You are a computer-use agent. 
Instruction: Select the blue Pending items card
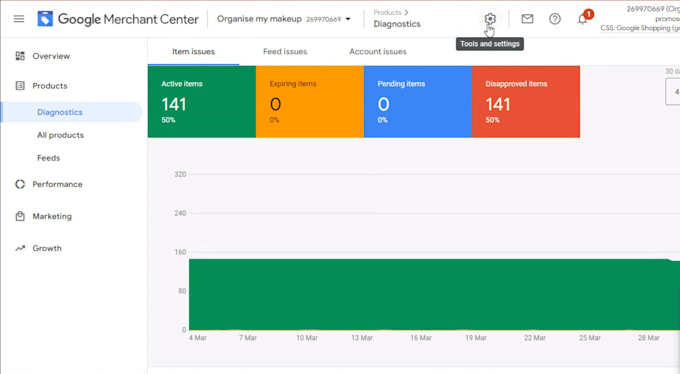[418, 102]
